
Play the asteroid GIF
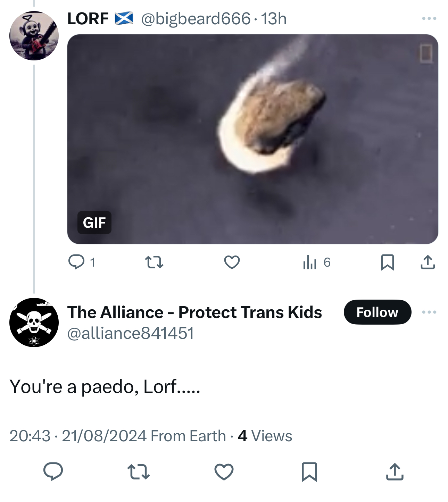(x=252, y=139)
